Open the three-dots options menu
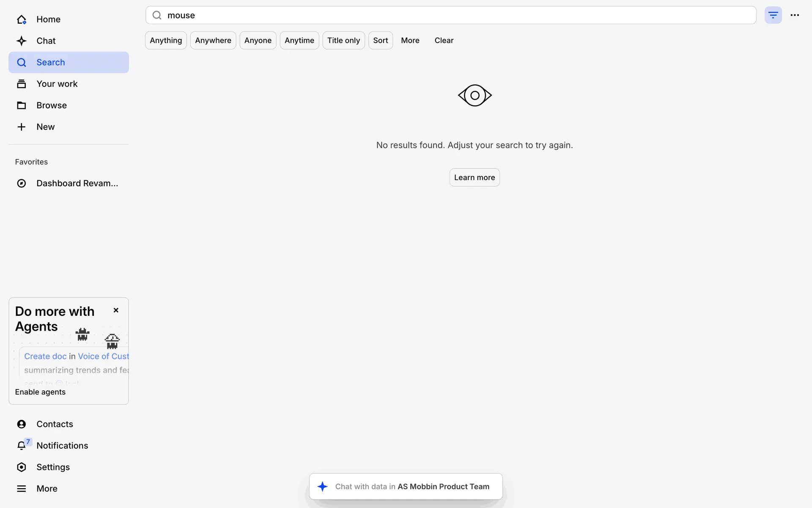The image size is (812, 508). (795, 15)
